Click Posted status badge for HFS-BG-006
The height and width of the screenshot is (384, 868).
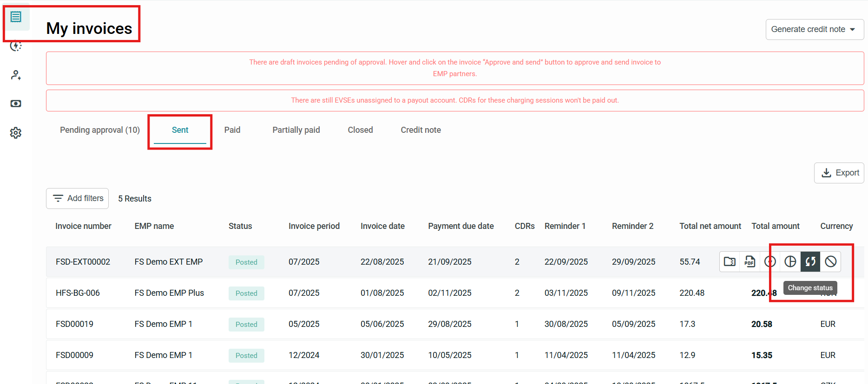pyautogui.click(x=246, y=293)
